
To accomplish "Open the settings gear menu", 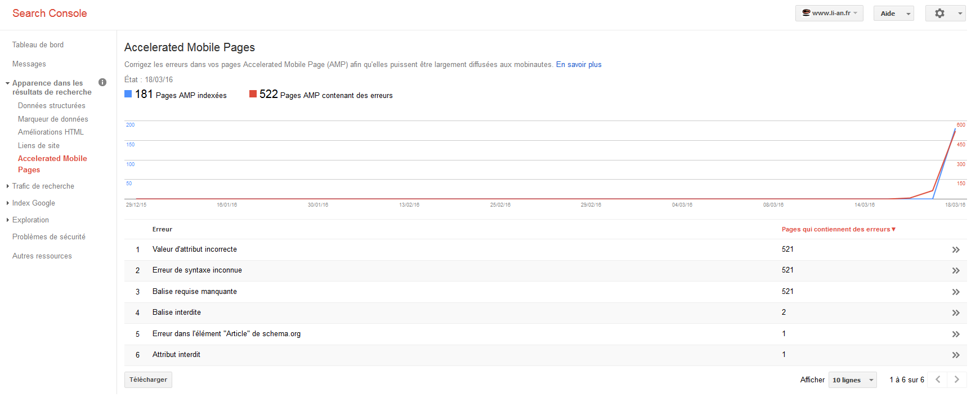I will click(x=946, y=13).
